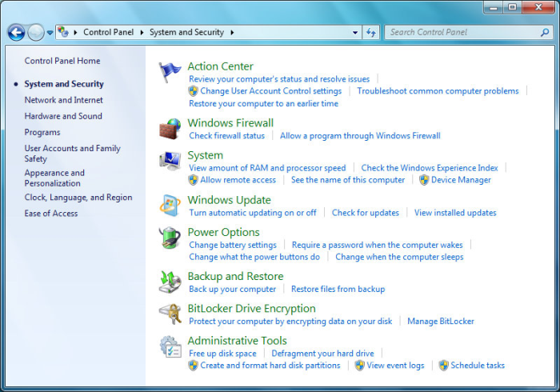Click Protect your computer by encrypting data on your disk

coord(290,322)
